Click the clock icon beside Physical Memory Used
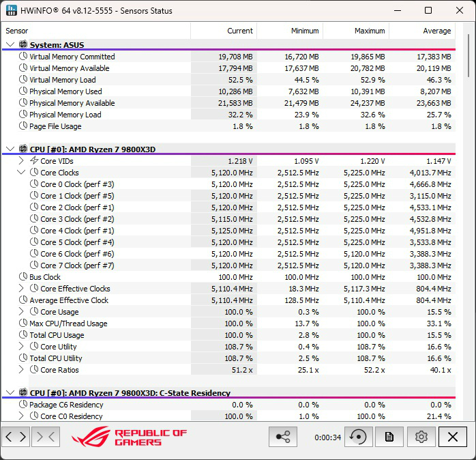The height and width of the screenshot is (460, 476). (23, 91)
